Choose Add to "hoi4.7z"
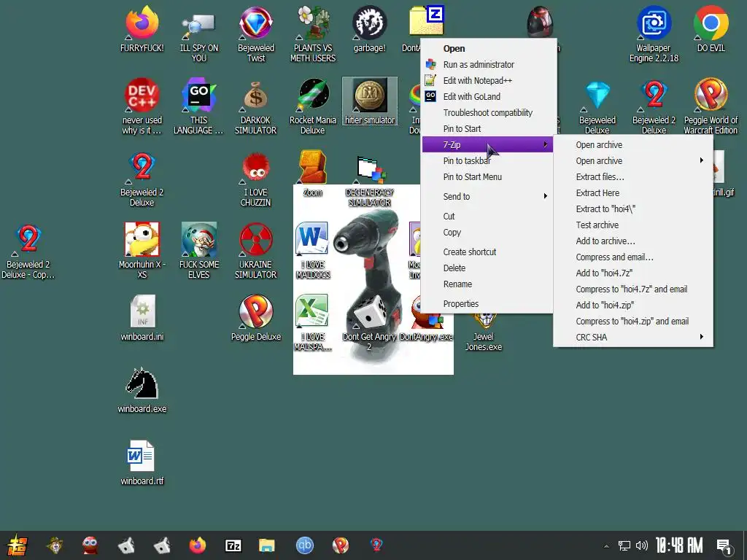 (x=633, y=273)
